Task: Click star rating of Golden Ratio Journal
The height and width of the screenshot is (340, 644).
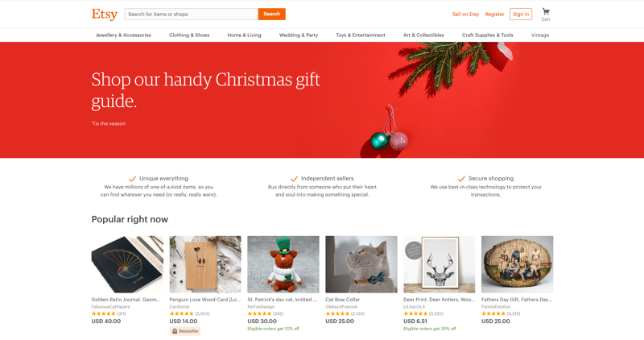Action: pyautogui.click(x=104, y=313)
